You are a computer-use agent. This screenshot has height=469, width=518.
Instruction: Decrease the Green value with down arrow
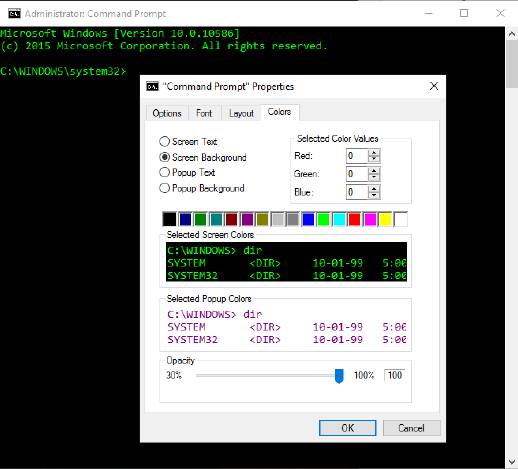(x=374, y=177)
